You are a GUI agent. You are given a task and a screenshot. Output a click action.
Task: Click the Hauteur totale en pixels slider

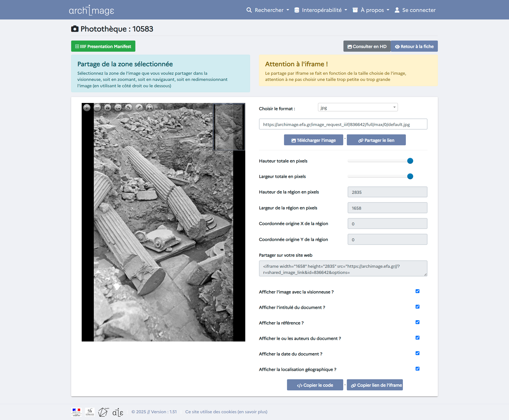click(380, 161)
